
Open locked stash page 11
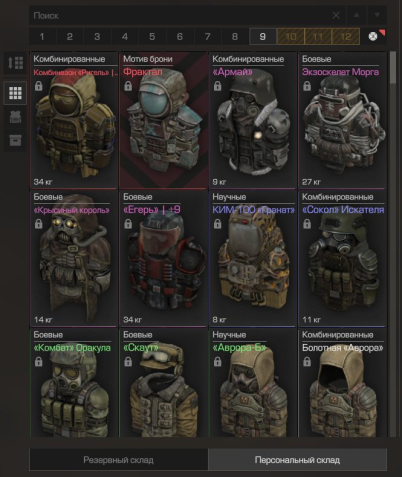pyautogui.click(x=318, y=36)
